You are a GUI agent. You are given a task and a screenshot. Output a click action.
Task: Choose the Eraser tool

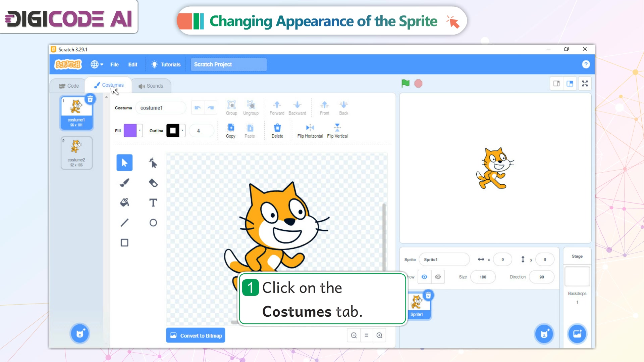click(x=153, y=183)
